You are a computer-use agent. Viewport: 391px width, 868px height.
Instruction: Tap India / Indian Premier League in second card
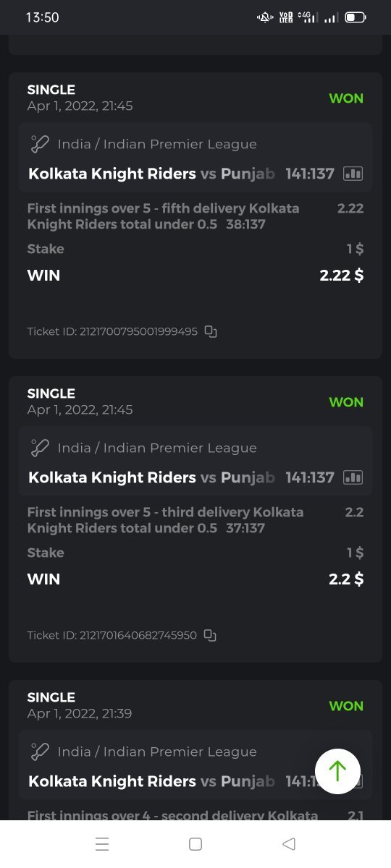coord(157,448)
